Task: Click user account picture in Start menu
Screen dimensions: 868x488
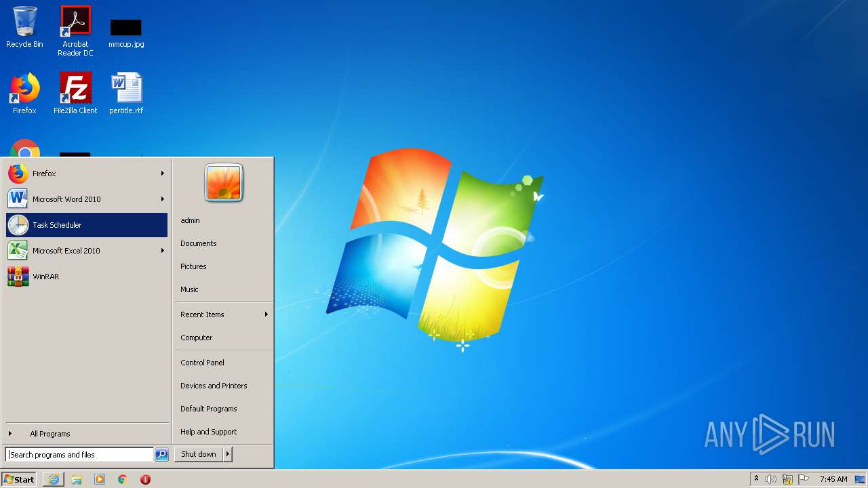Action: [224, 183]
